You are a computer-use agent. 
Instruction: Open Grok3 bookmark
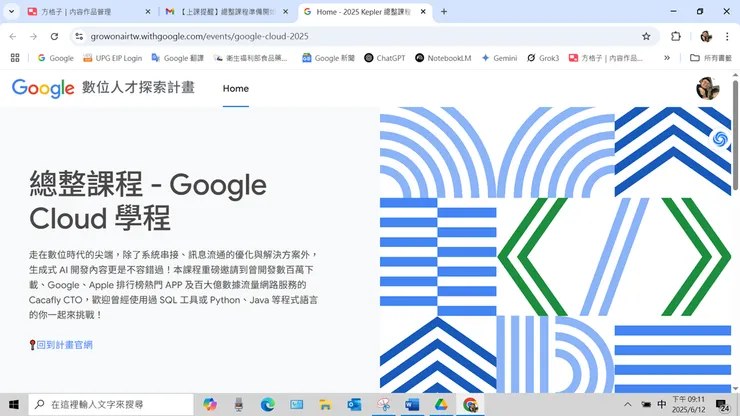(x=543, y=58)
